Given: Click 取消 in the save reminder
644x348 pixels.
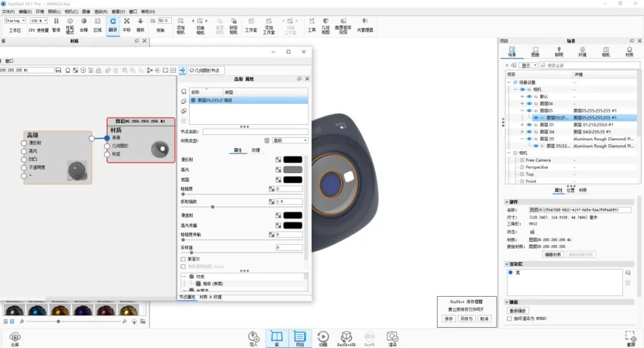Looking at the screenshot, I should (484, 319).
